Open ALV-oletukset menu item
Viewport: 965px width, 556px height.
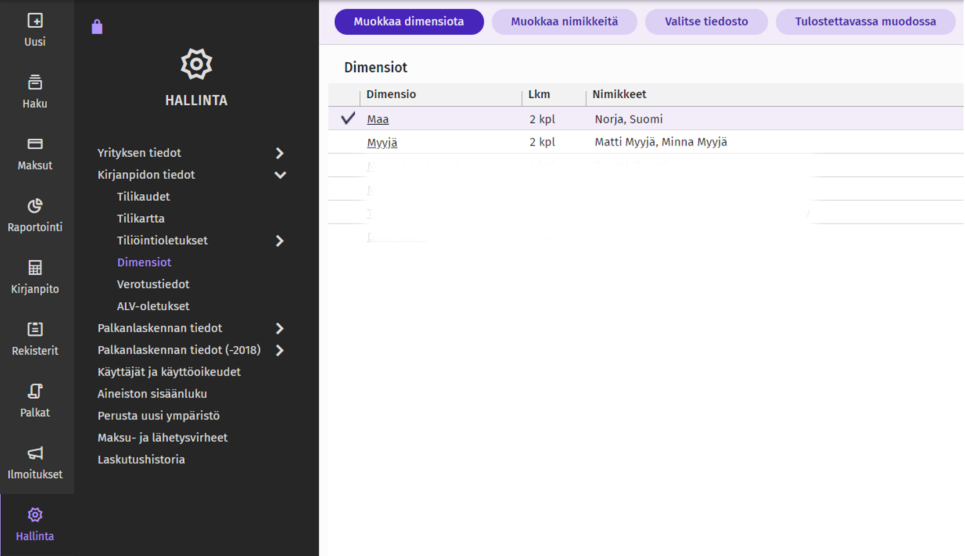pyautogui.click(x=153, y=306)
